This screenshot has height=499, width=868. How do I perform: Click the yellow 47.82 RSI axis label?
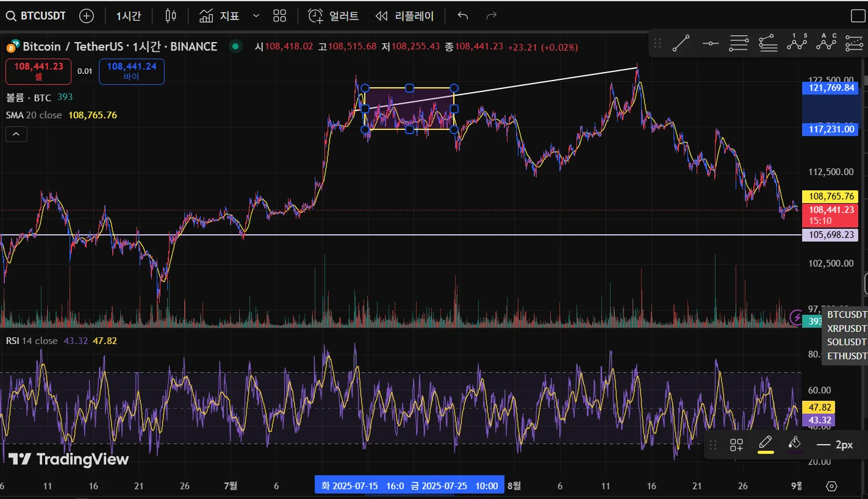818,407
